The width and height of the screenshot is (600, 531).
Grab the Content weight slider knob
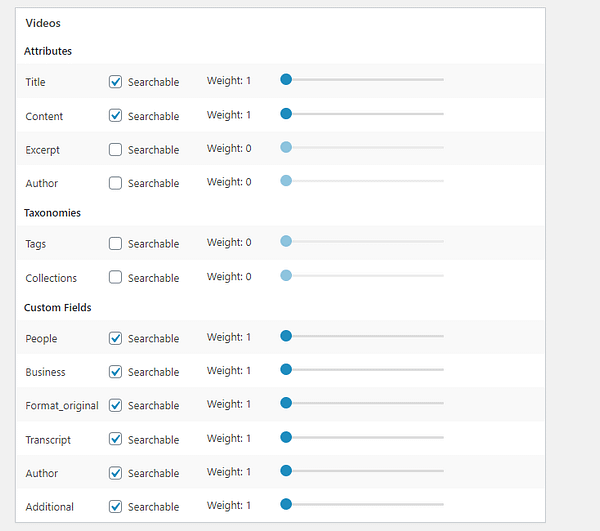(x=286, y=114)
